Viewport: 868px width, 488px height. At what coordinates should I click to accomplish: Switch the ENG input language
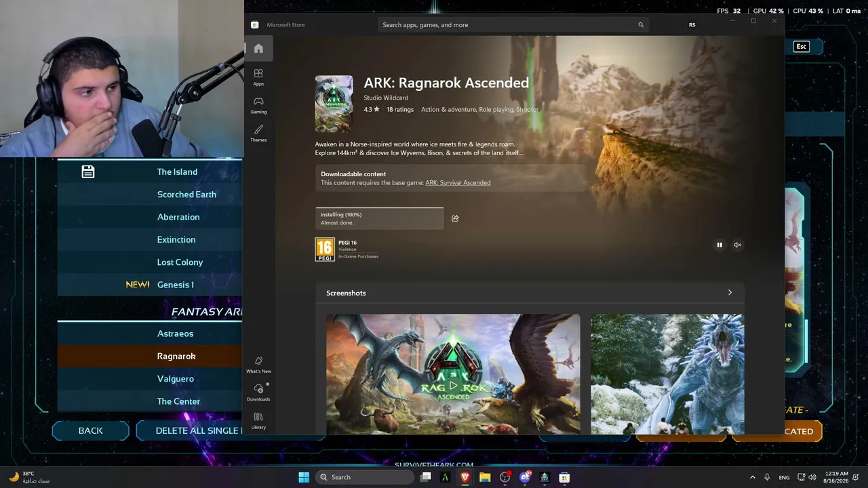784,477
